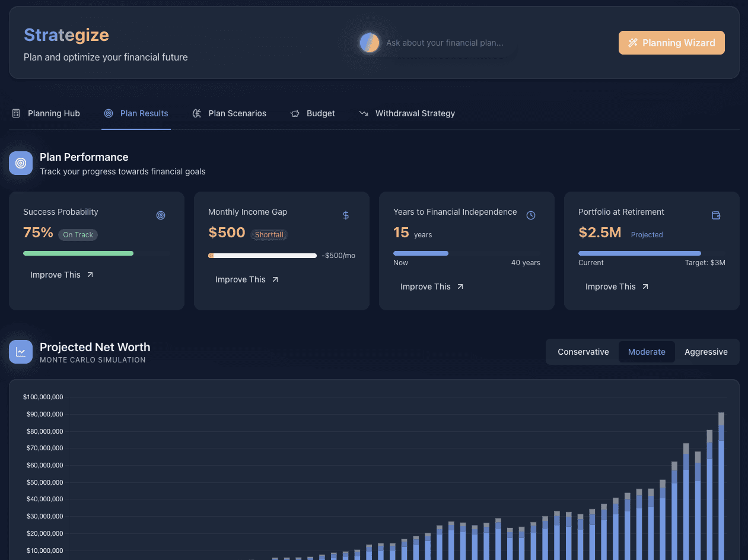Open the Planning Hub tab

click(46, 113)
